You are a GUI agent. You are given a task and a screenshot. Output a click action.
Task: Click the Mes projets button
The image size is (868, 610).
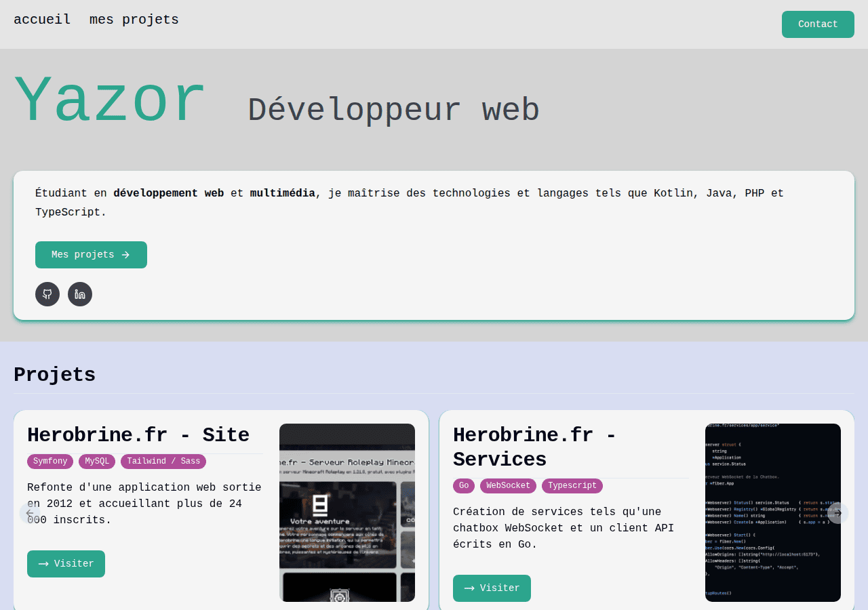[91, 255]
